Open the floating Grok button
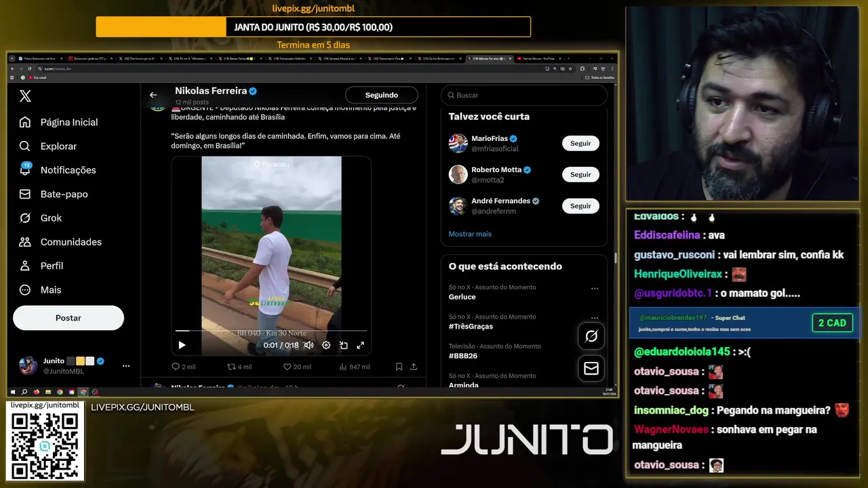Image resolution: width=868 pixels, height=488 pixels. pos(591,336)
